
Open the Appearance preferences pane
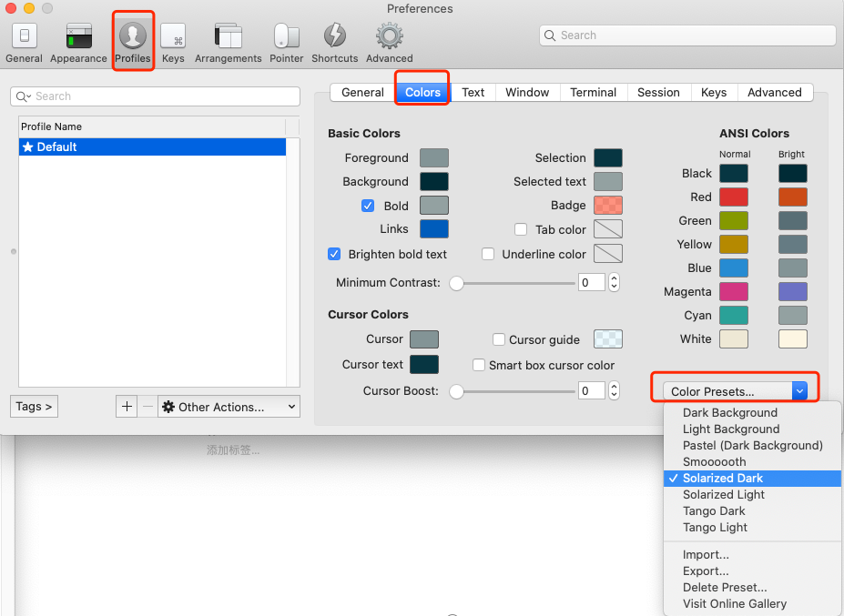[78, 43]
